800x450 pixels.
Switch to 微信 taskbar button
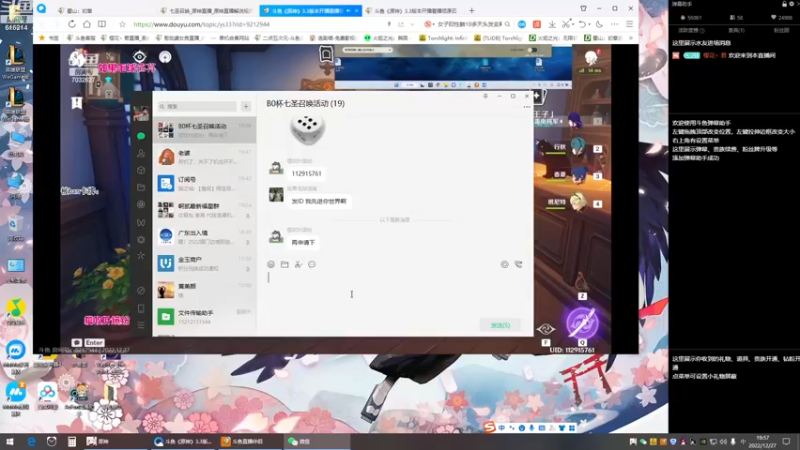[x=316, y=441]
